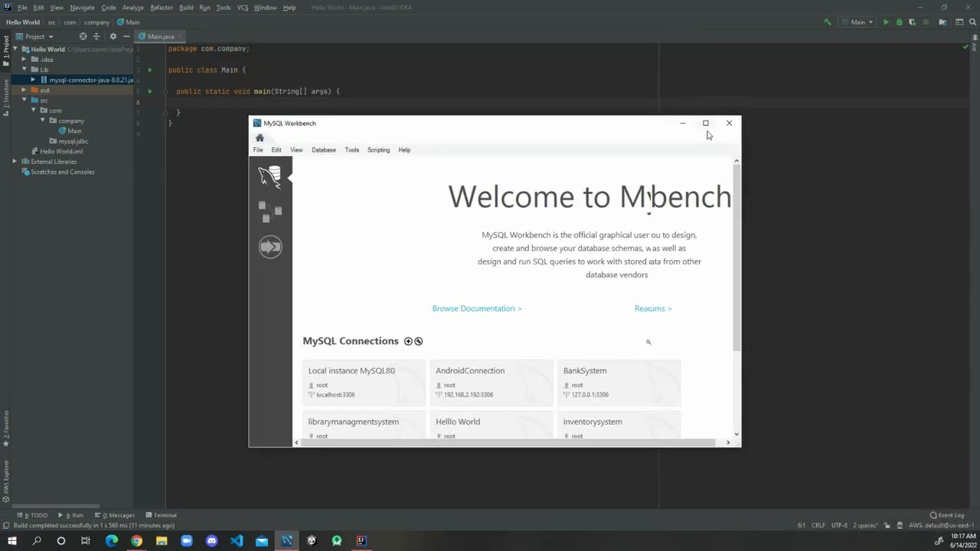Click the models sidebar icon in Workbench

pyautogui.click(x=269, y=211)
